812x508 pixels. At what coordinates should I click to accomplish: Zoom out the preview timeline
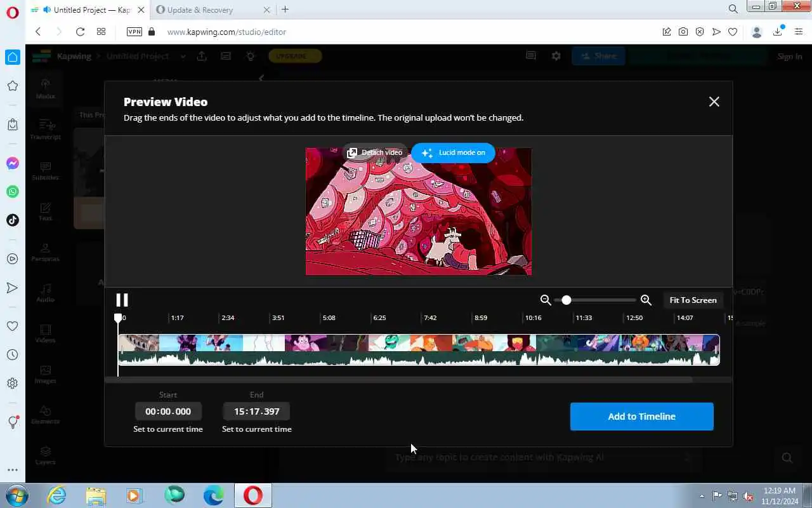point(546,300)
